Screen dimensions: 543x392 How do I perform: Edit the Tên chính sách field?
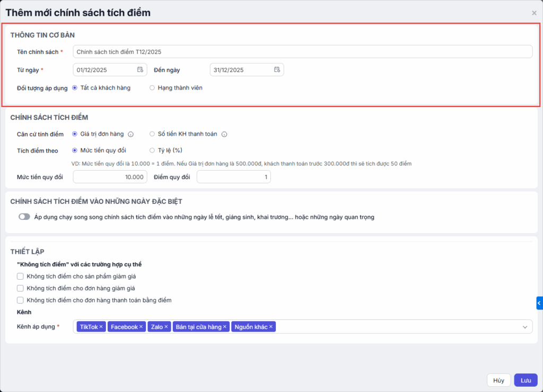(x=303, y=51)
